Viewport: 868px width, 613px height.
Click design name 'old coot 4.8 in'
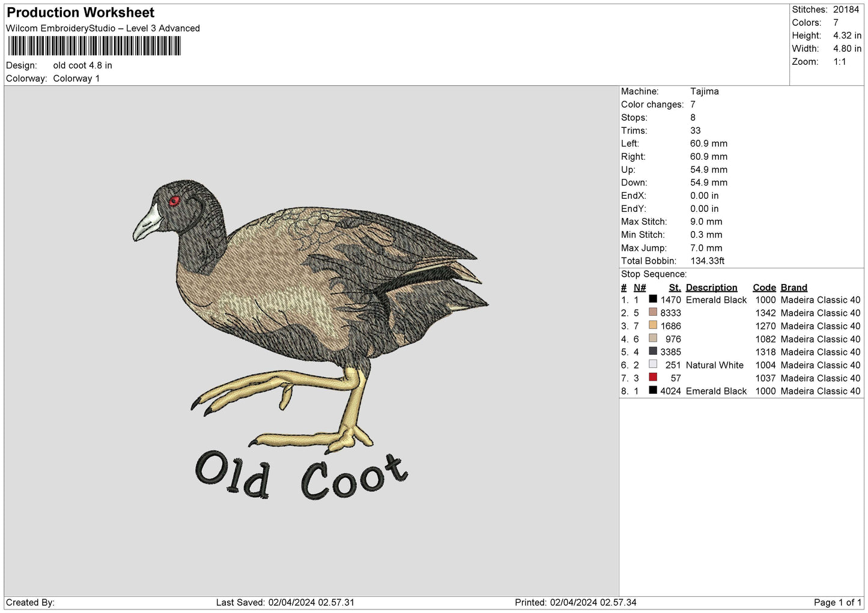82,65
